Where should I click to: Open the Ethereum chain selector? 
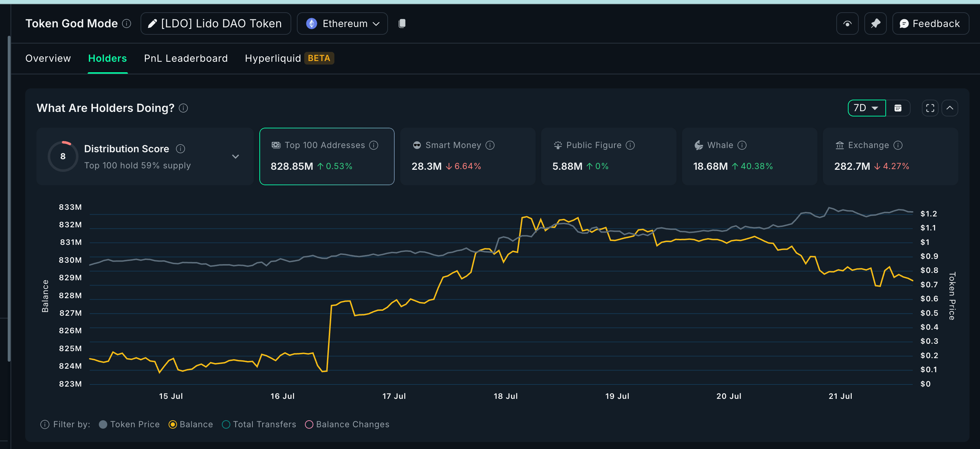(342, 23)
